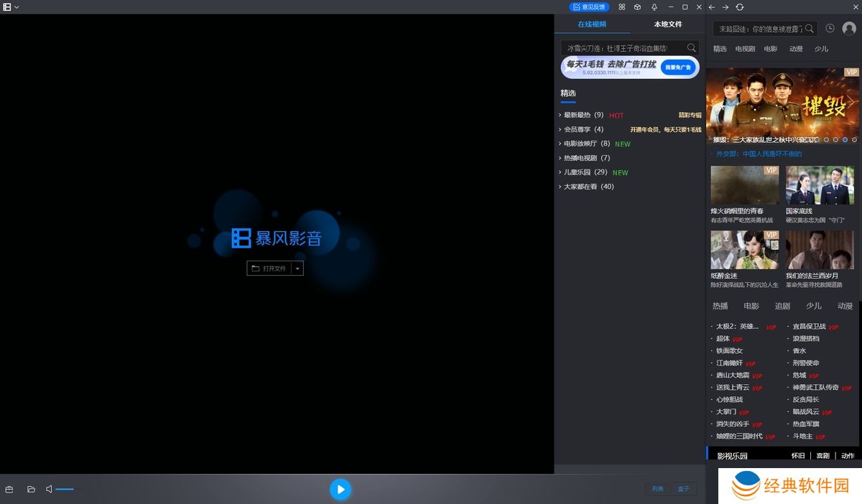Click the cube box icon in title bar
The image size is (862, 504).
(x=637, y=6)
